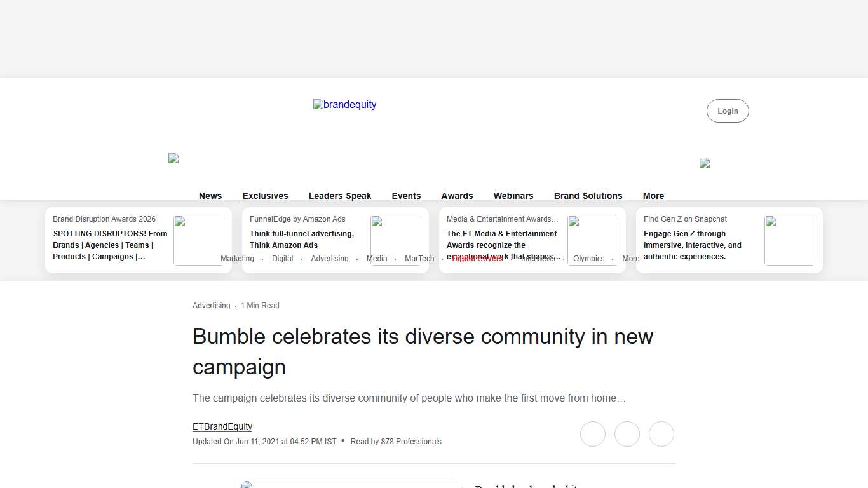
Task: Click the Brand Disruption Awards card image
Action: point(199,240)
